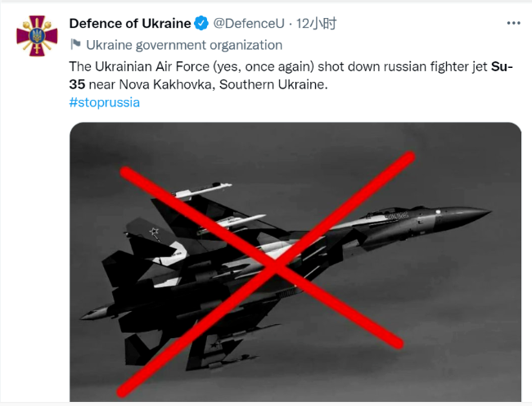Open the Defence of Ukraine profile avatar
The height and width of the screenshot is (406, 532).
[37, 36]
